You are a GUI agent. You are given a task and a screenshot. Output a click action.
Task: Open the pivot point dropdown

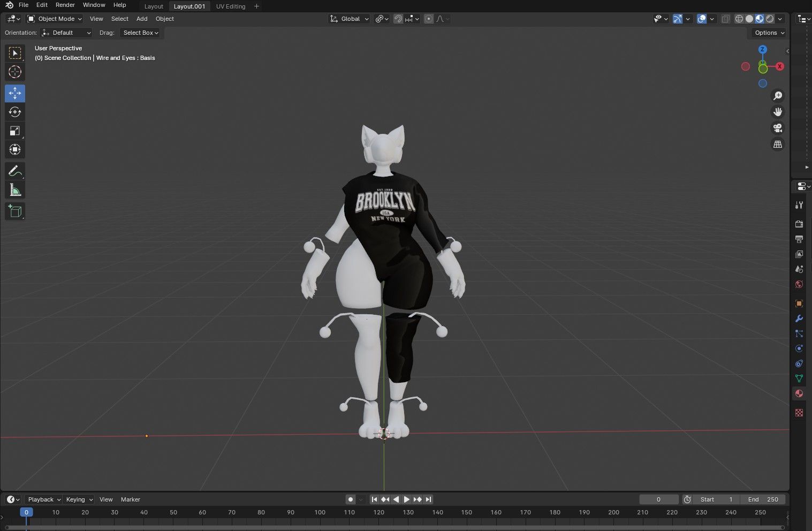pyautogui.click(x=382, y=19)
